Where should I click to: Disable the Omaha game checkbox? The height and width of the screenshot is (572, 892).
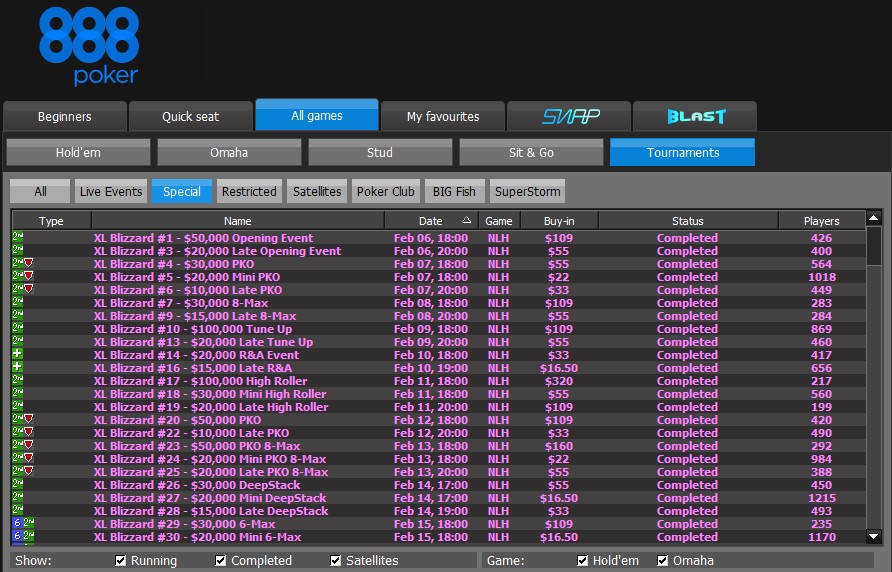(662, 561)
